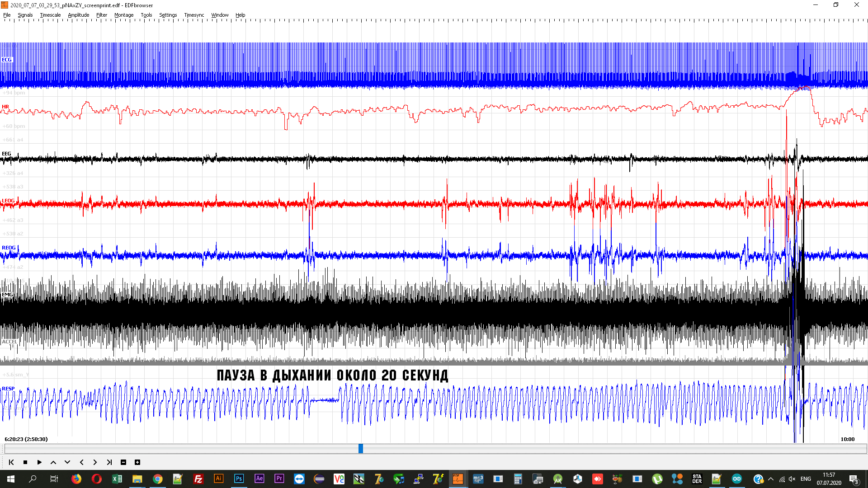Open the notification center in the tray

tap(854, 479)
